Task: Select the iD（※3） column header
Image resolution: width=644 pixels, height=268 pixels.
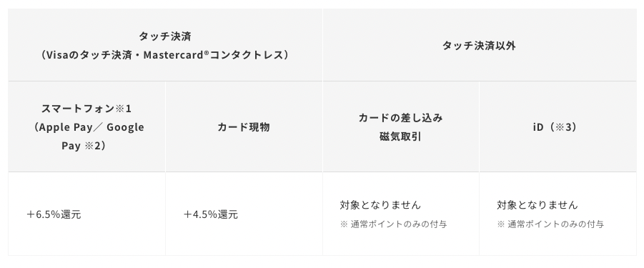Action: (x=558, y=126)
